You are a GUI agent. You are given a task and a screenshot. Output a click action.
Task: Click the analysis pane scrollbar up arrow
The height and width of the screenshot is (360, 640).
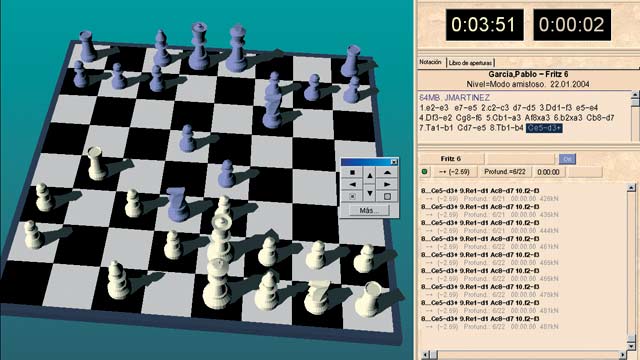(631, 188)
